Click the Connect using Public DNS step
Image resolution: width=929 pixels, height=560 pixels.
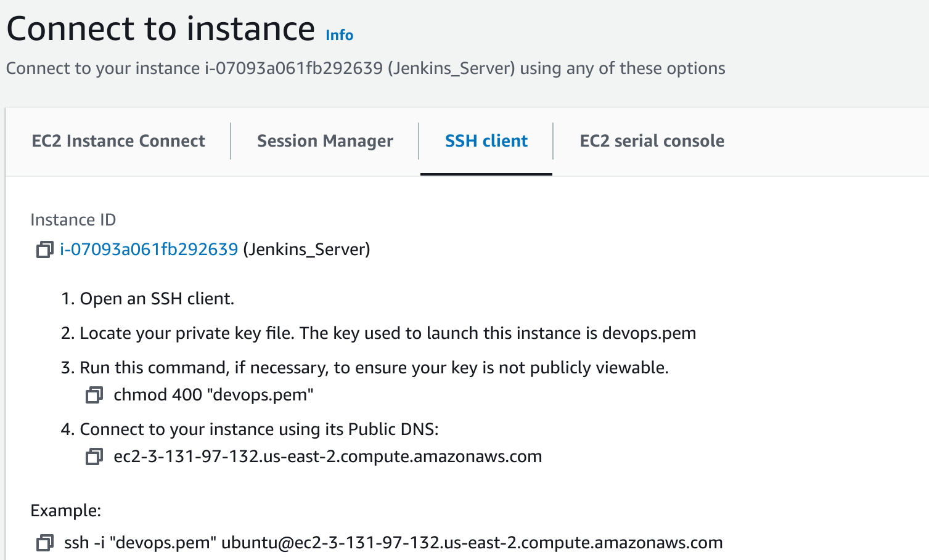click(250, 429)
